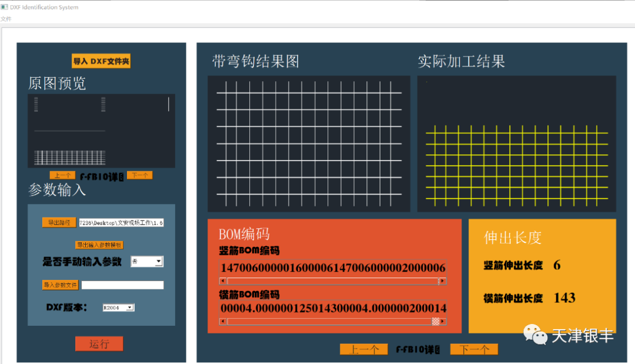The height and width of the screenshot is (364, 635).
Task: Click the F-FB10详图 label under the preview
Action: [x=102, y=177]
